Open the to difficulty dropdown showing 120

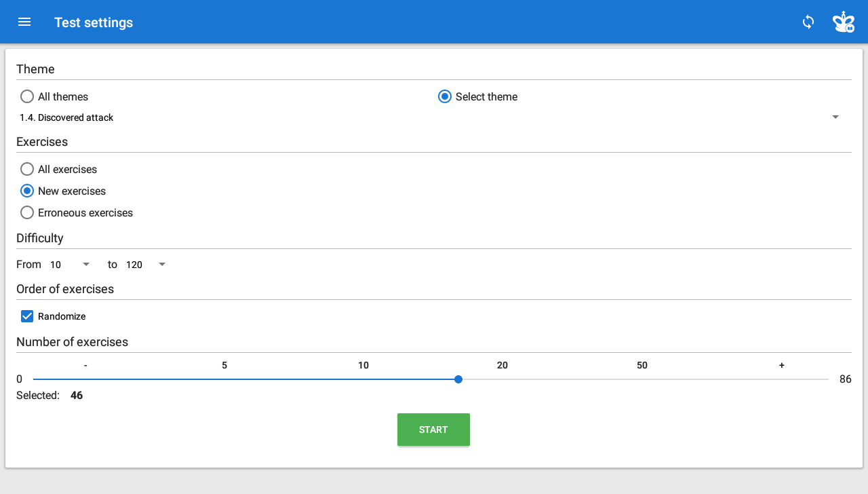(146, 265)
